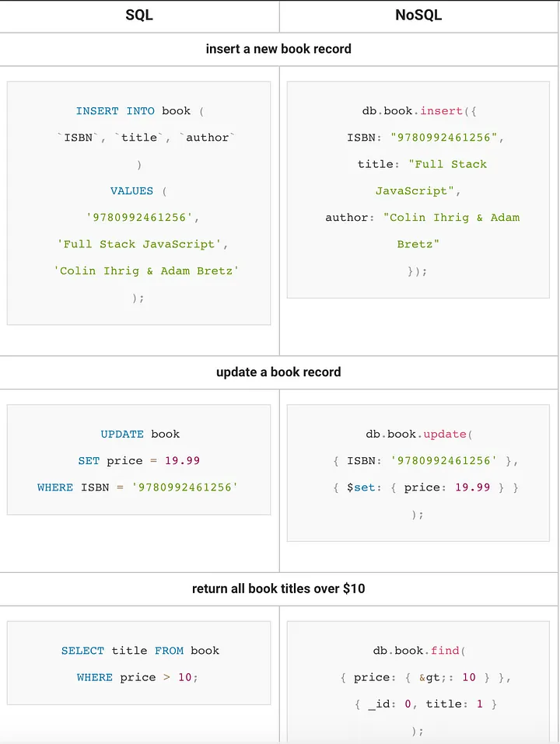Screen dimensions: 560x744
Task: Click the WHERE ISBN condition in the SQL update
Action: [x=138, y=487]
